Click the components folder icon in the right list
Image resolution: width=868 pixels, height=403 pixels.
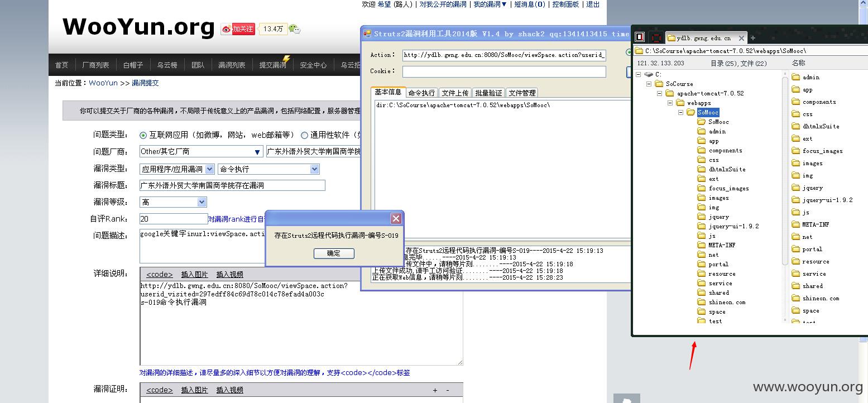796,102
